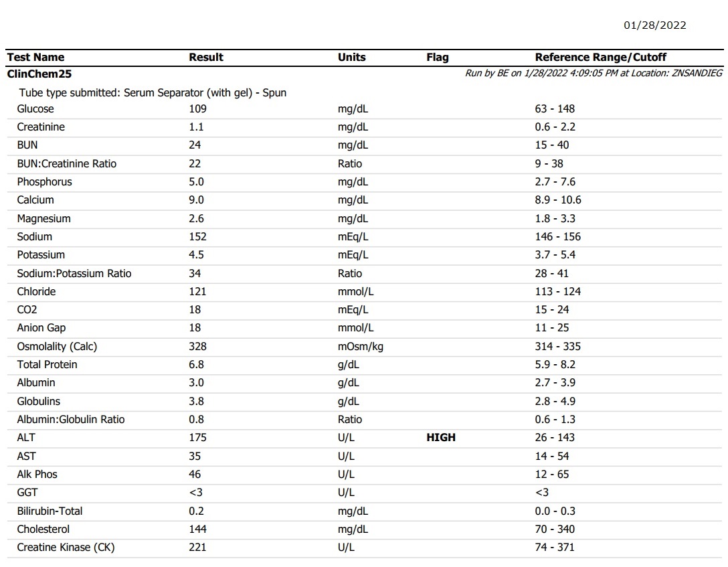
Task: Click the Result column header
Action: coord(206,58)
